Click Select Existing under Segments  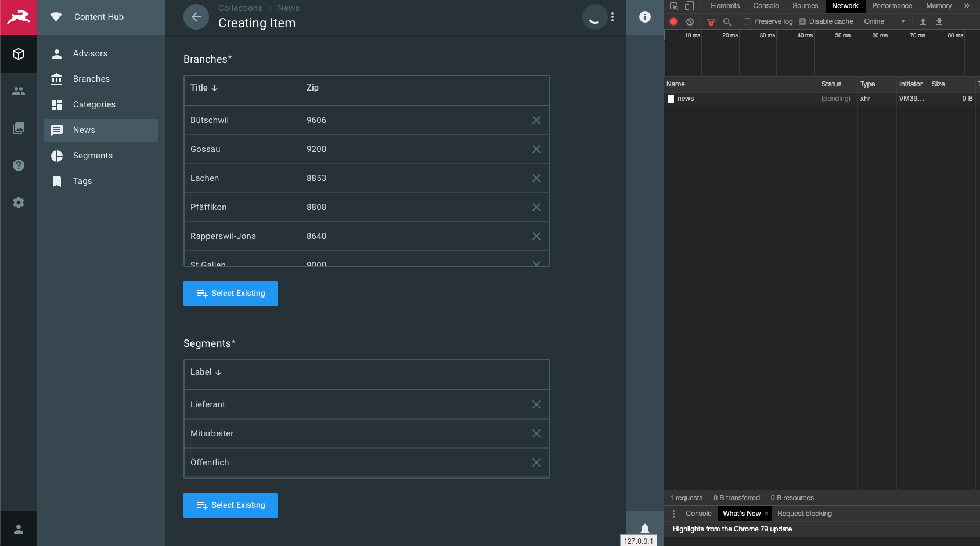pyautogui.click(x=230, y=505)
